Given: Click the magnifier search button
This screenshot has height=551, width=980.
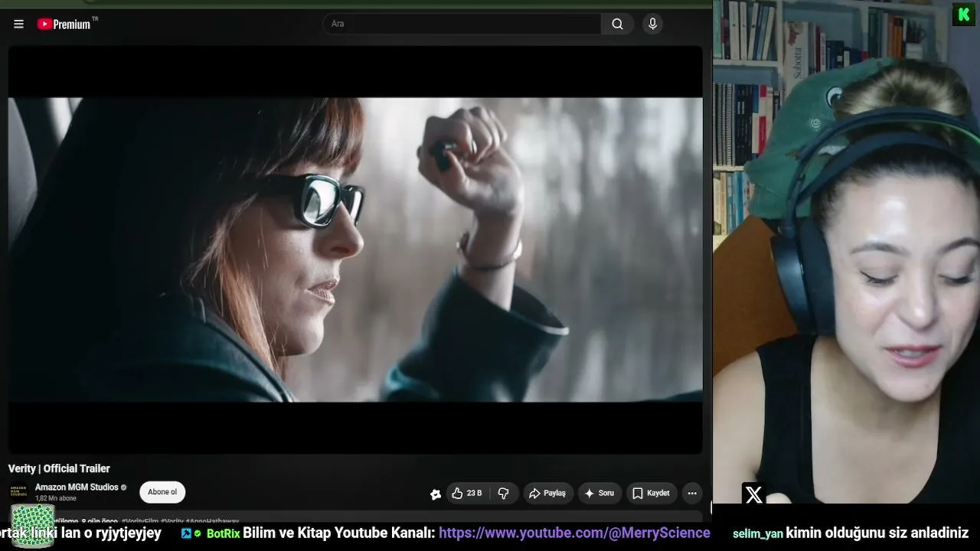Looking at the screenshot, I should (617, 24).
